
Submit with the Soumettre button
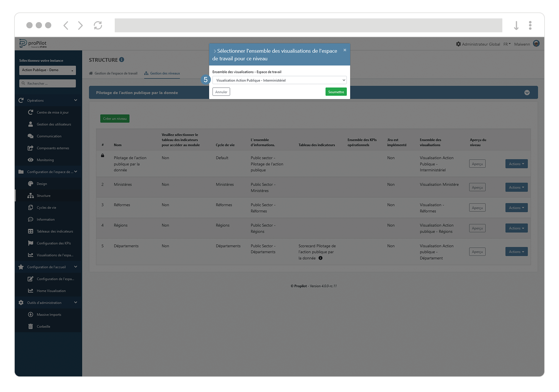[336, 91]
